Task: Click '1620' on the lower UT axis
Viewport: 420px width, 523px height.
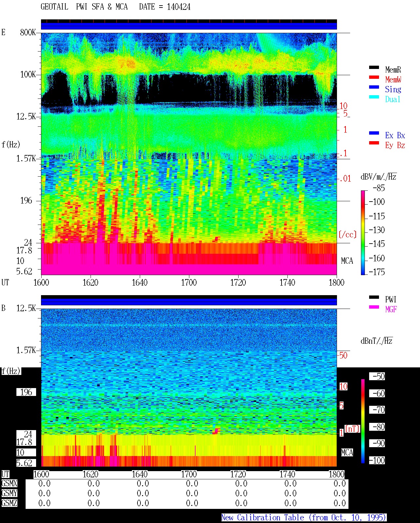Action: pyautogui.click(x=90, y=474)
